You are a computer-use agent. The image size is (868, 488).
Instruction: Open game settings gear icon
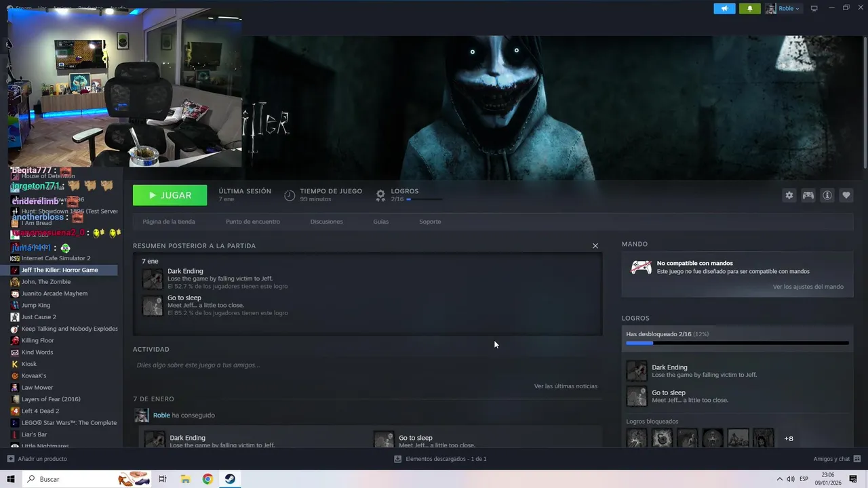[789, 195]
